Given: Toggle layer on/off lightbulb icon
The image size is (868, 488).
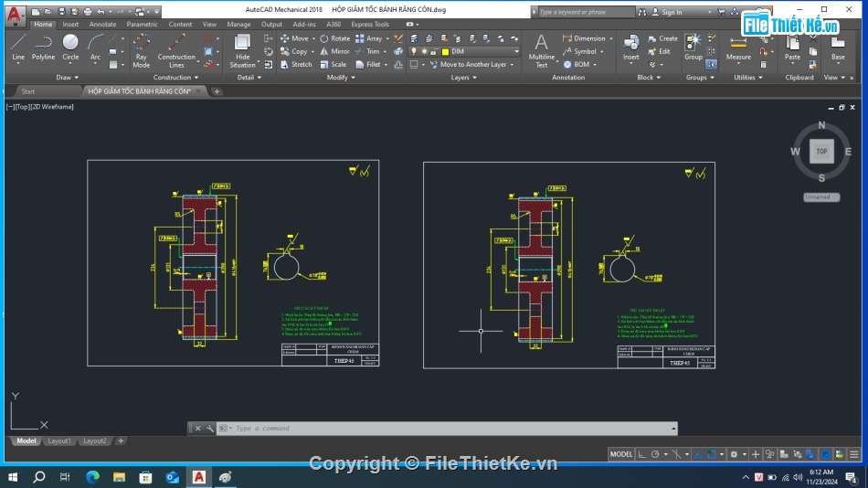Looking at the screenshot, I should point(414,51).
